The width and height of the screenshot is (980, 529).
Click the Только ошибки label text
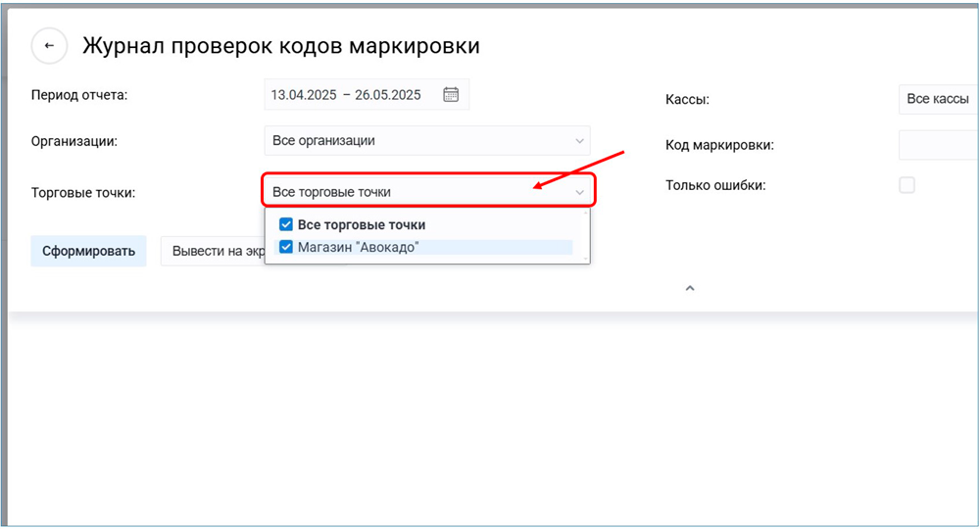[x=715, y=185]
